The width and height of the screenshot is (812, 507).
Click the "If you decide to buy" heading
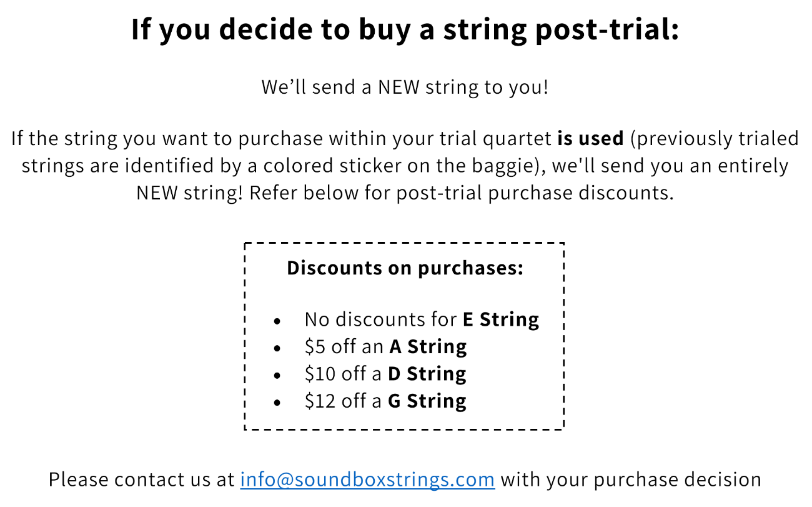(x=405, y=31)
